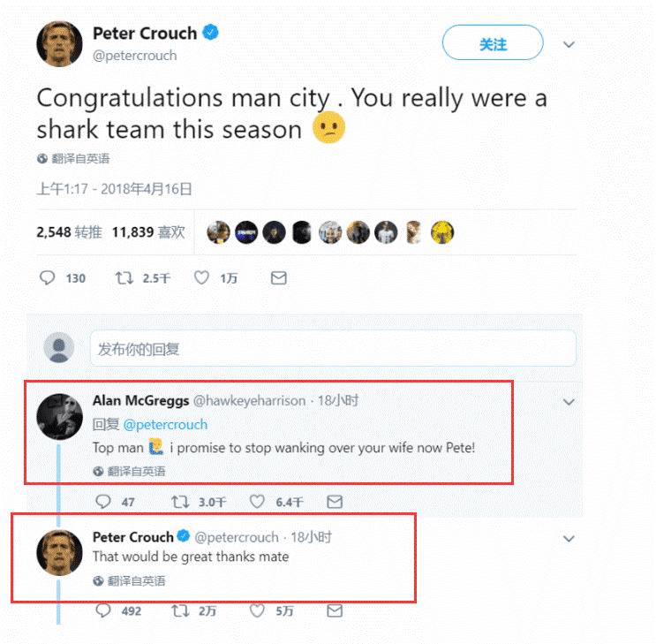View the 2,548 retweets list

[x=69, y=232]
